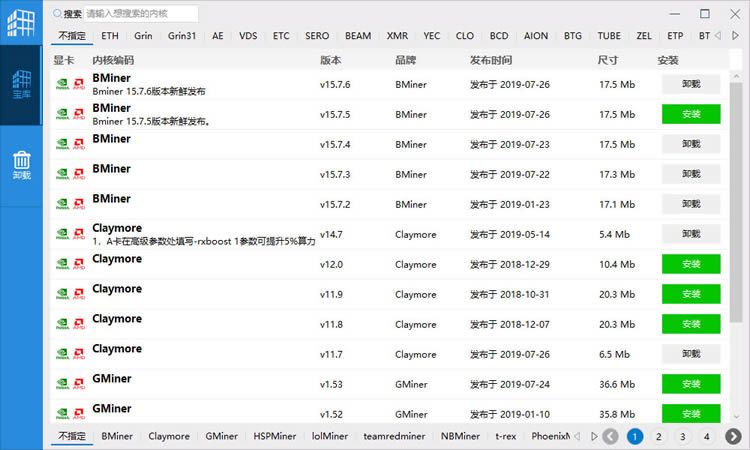Uninstall BMiner v15.7.6 with 卸载 button

(691, 84)
